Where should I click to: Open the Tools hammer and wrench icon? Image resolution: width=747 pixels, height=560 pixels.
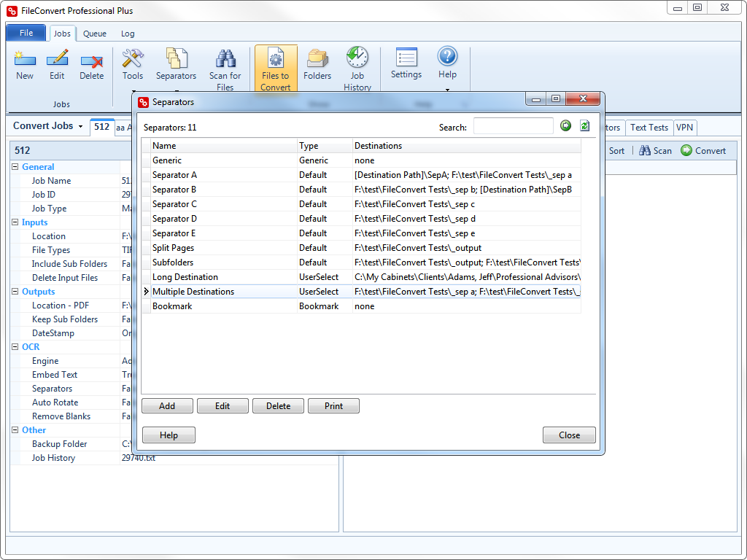pyautogui.click(x=133, y=58)
